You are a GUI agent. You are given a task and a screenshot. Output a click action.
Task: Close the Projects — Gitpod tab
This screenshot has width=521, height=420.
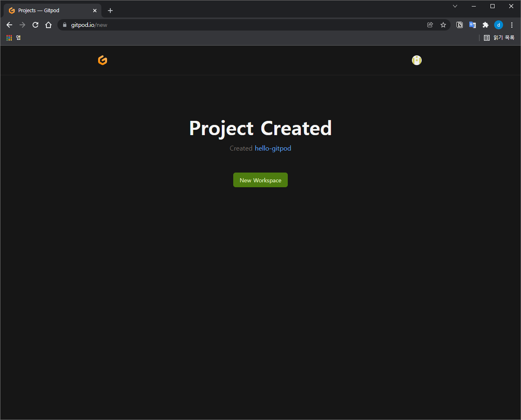(x=95, y=11)
